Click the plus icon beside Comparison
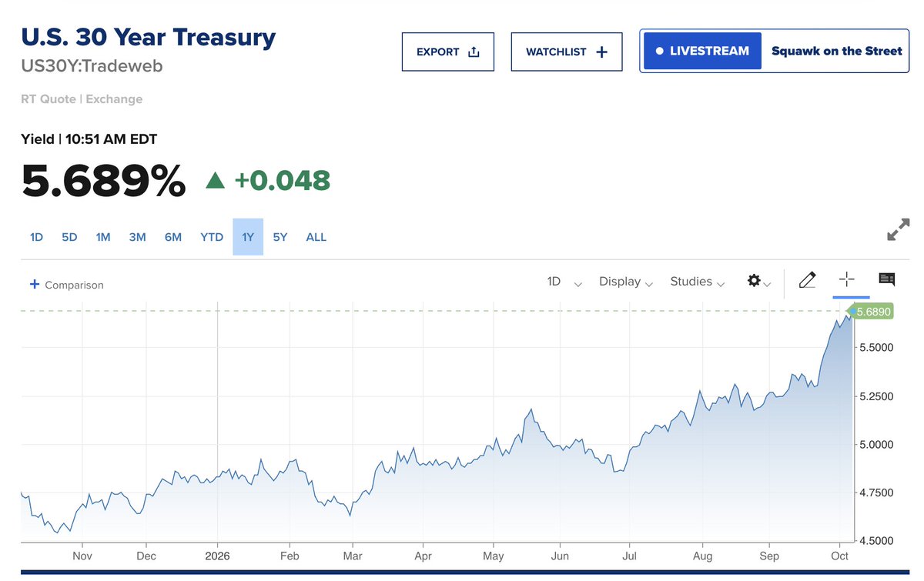This screenshot has height=581, width=924. [34, 284]
